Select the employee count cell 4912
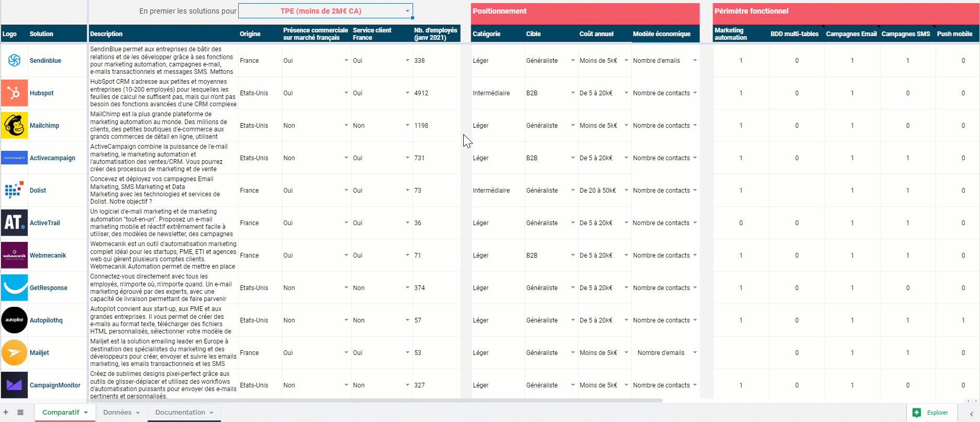Screen dimensions: 980x422 [x=437, y=93]
